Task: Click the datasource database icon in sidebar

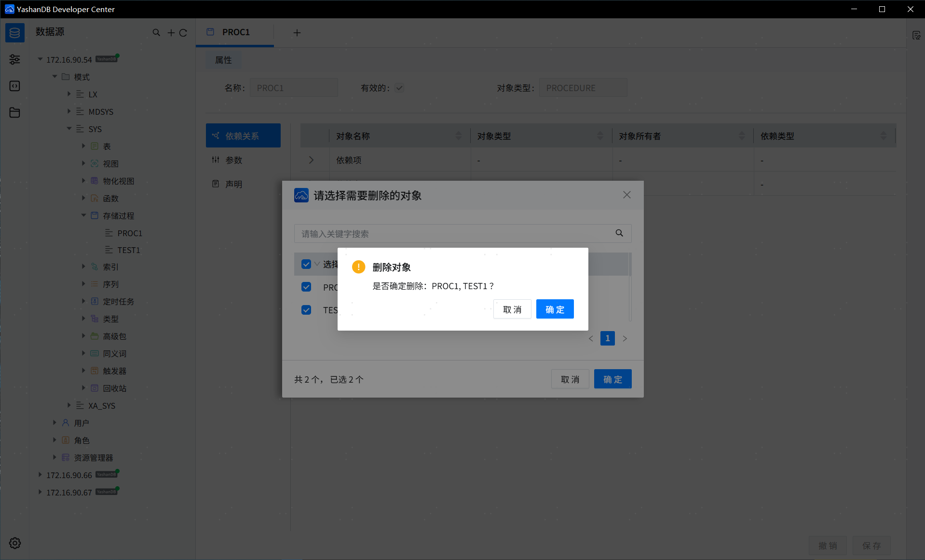Action: coord(14,33)
